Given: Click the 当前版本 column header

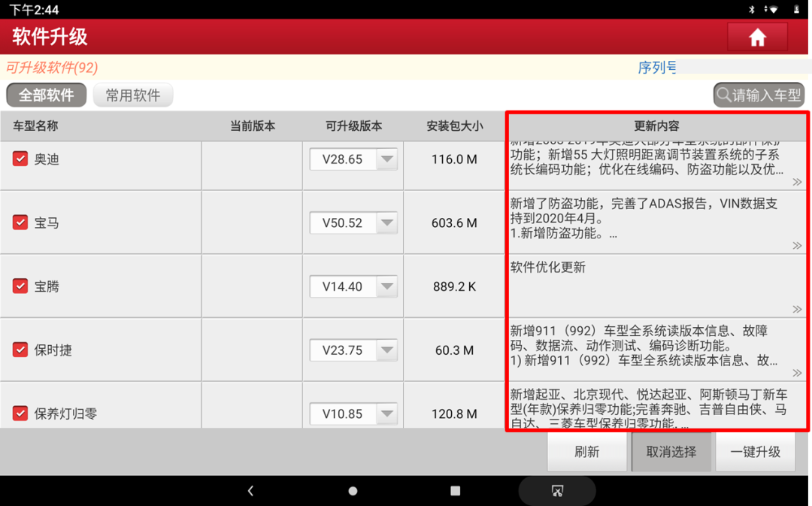Looking at the screenshot, I should point(253,126).
